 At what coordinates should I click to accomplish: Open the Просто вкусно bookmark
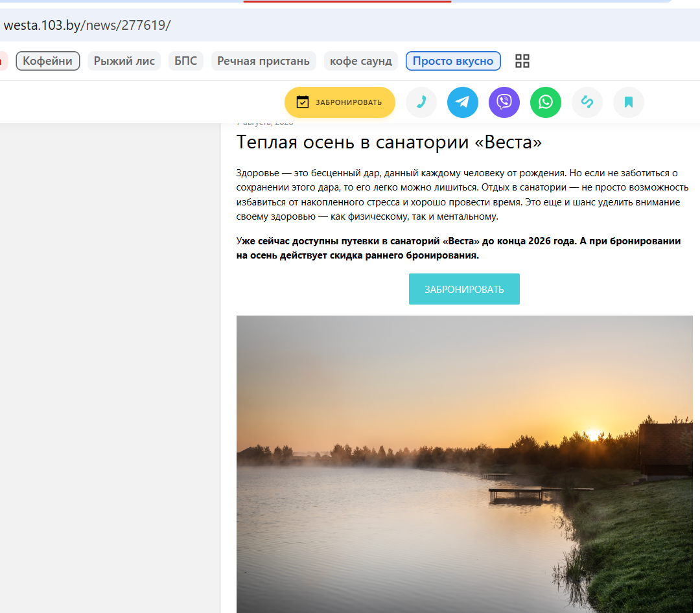[453, 61]
